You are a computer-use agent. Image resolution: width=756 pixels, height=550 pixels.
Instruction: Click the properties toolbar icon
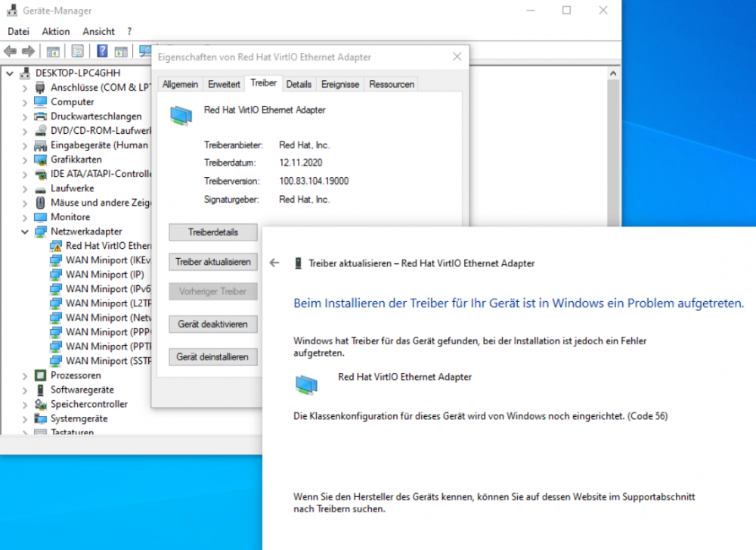pos(77,51)
